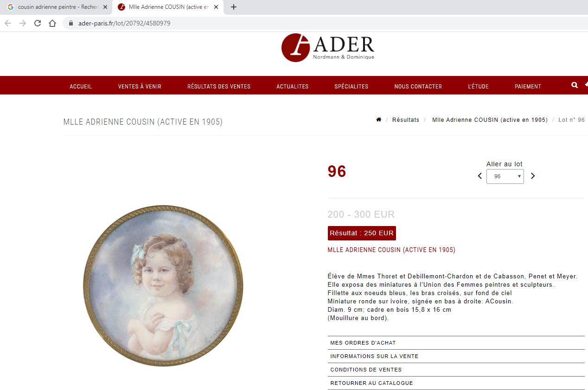Image resolution: width=588 pixels, height=390 pixels.
Task: Go to previous lot arrow
Action: coord(480,176)
